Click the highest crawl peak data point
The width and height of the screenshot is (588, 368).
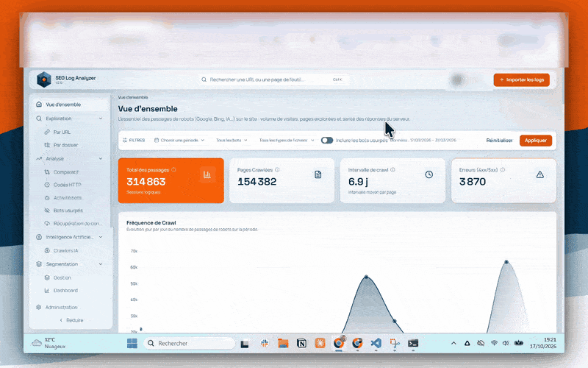[506, 262]
